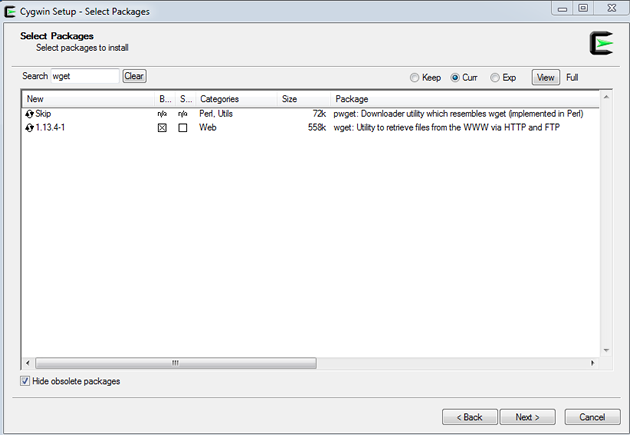Click the horizontal scrollbar thumb
This screenshot has height=435, width=630.
(176, 363)
